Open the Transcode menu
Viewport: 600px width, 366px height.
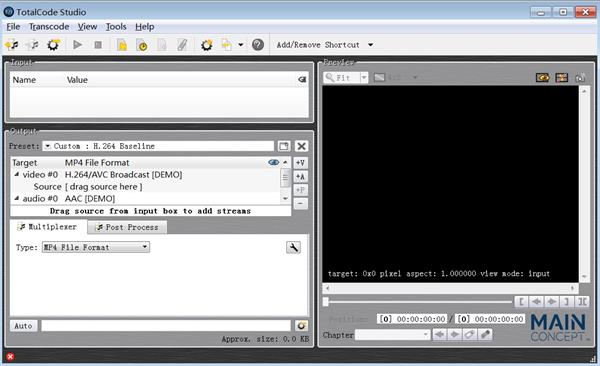tap(49, 27)
